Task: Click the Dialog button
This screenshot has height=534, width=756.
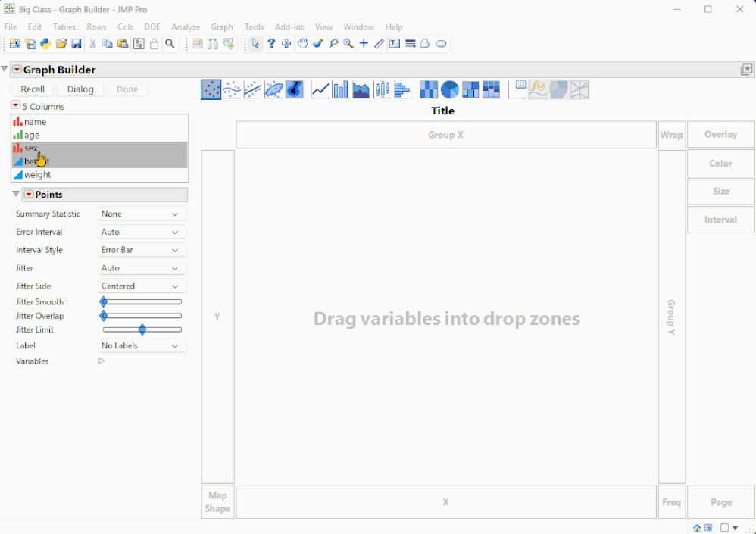Action: coord(80,89)
